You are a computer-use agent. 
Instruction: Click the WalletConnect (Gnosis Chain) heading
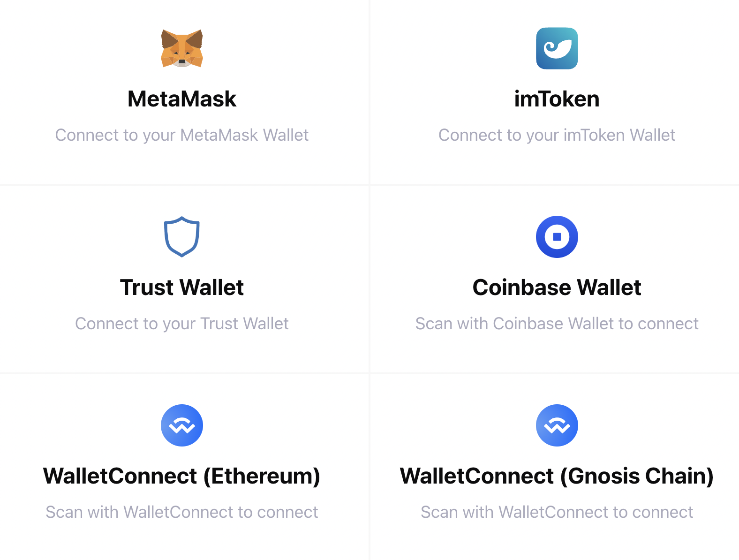point(557,476)
